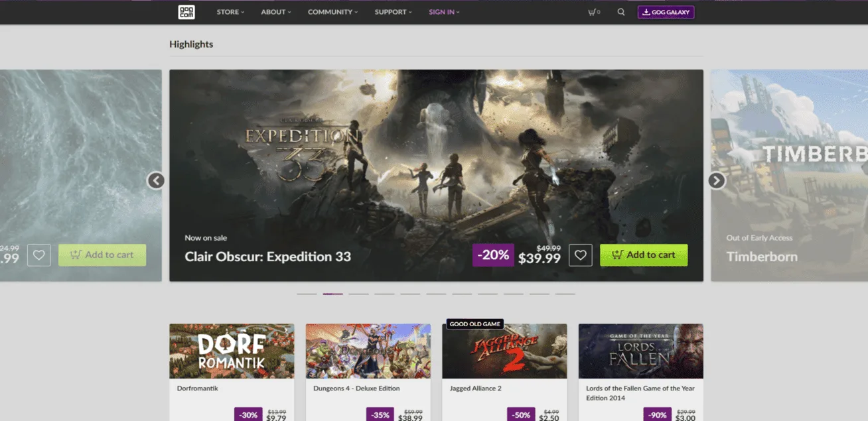Select the first carousel indicator dash

tap(307, 293)
